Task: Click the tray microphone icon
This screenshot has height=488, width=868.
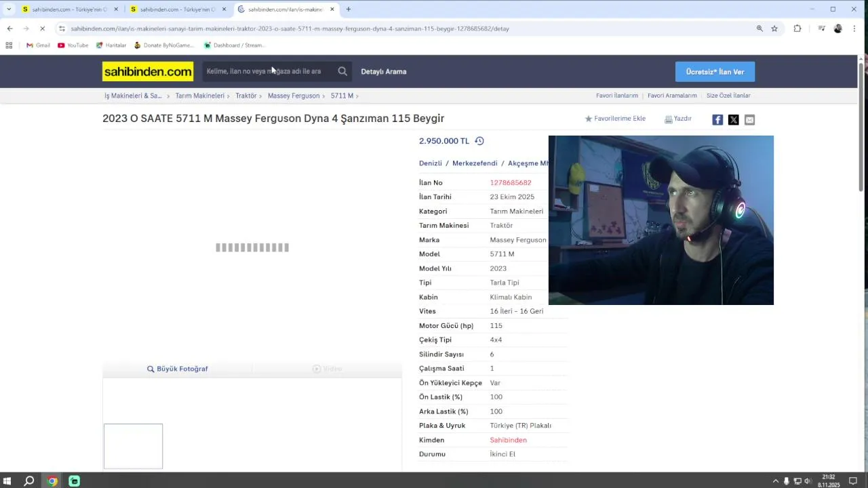Action: pyautogui.click(x=787, y=481)
